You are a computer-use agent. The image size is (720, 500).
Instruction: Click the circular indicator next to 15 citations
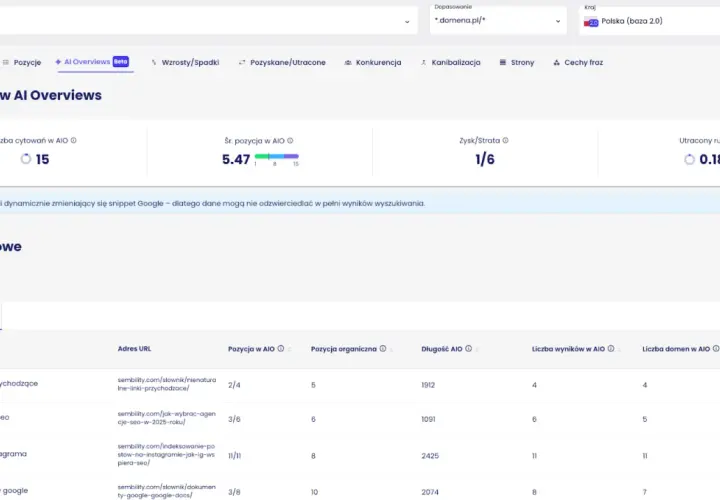[26, 159]
